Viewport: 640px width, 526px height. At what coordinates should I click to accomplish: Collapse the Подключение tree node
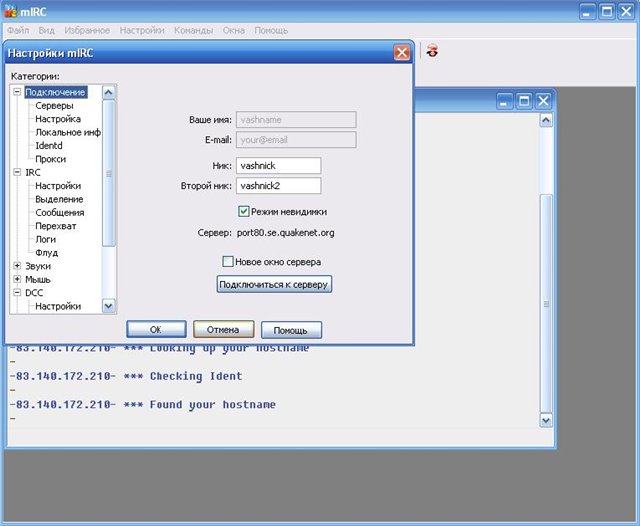pos(17,92)
